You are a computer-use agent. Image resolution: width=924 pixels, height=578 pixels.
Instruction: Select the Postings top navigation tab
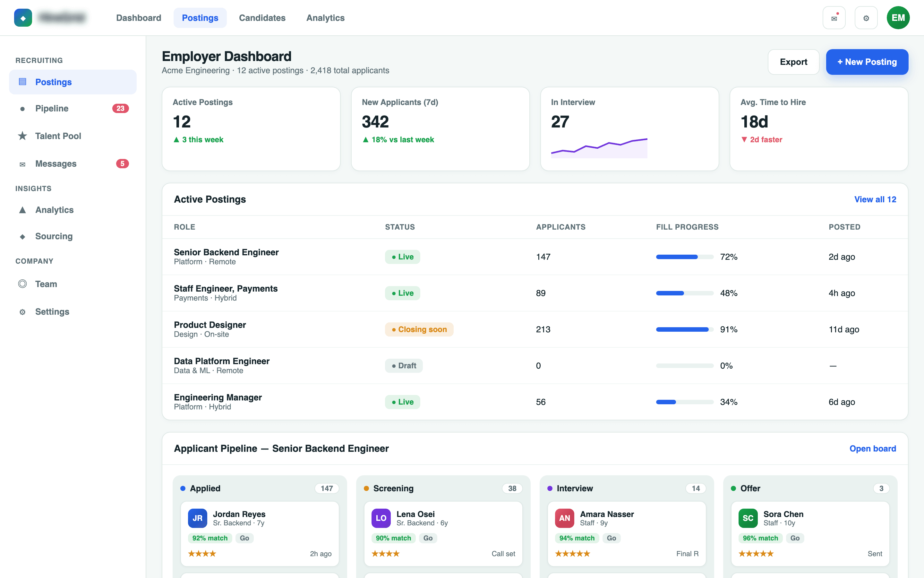click(x=200, y=18)
